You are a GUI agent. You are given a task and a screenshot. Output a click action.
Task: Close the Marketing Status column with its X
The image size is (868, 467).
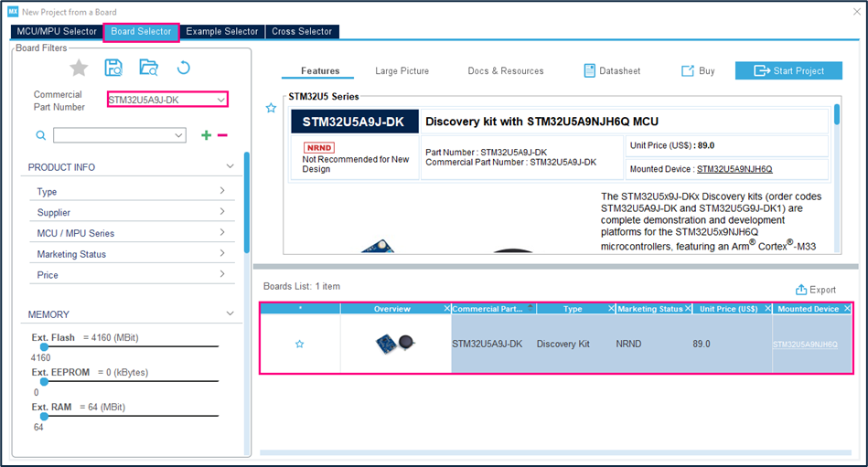point(688,308)
